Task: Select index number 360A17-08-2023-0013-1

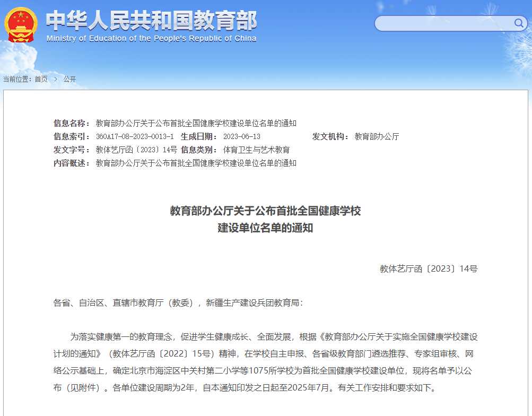Action: pyautogui.click(x=135, y=136)
